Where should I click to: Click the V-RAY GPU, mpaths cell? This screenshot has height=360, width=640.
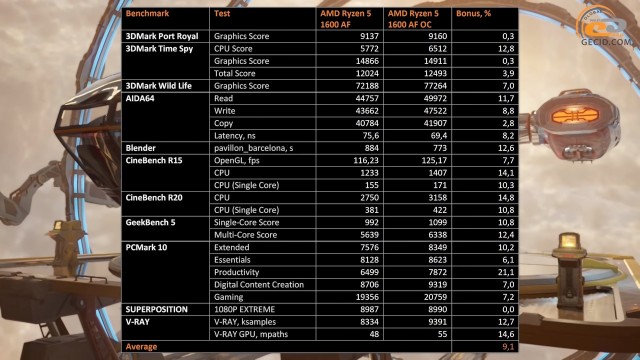click(x=251, y=334)
